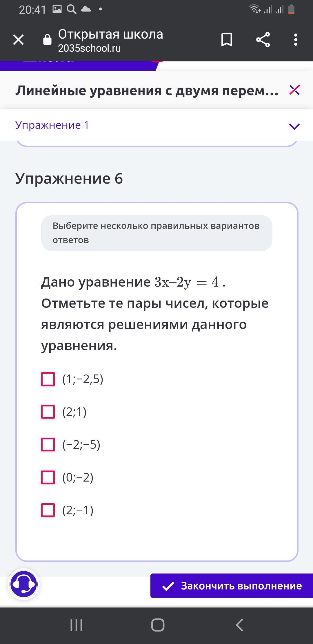The image size is (313, 644).
Task: Close the linear equations lesson panel
Action: [x=294, y=90]
